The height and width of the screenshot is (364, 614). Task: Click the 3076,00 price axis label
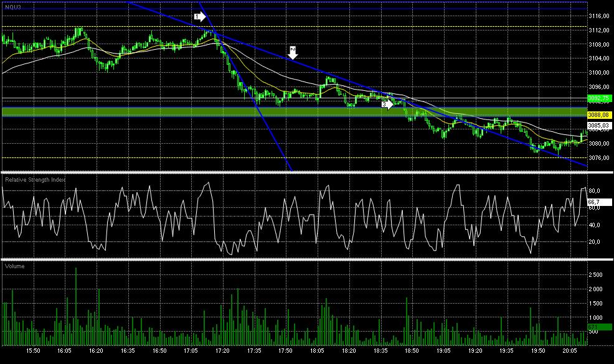pyautogui.click(x=599, y=158)
